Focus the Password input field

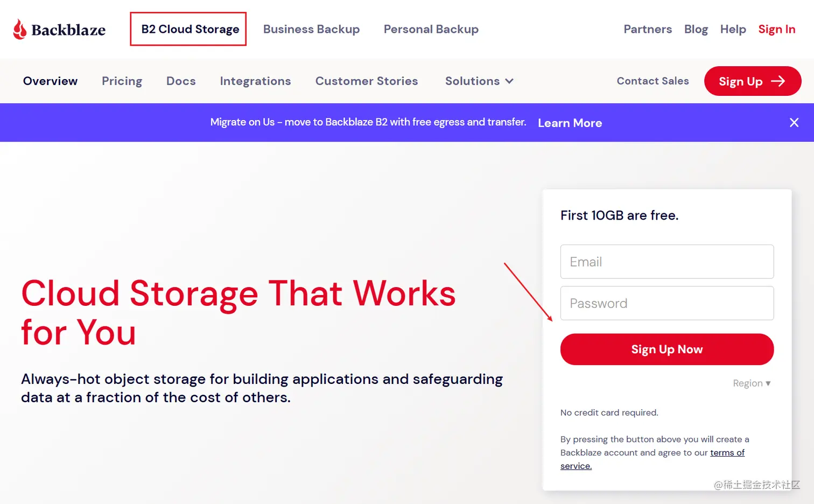point(667,303)
